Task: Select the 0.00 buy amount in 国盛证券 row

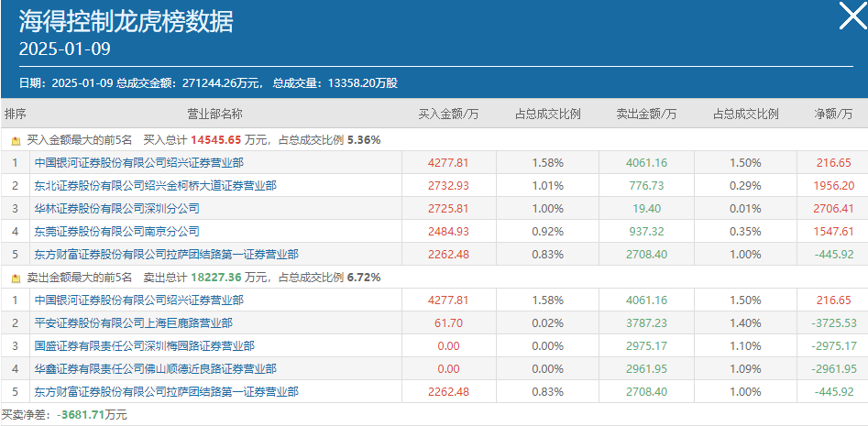Action: point(448,345)
